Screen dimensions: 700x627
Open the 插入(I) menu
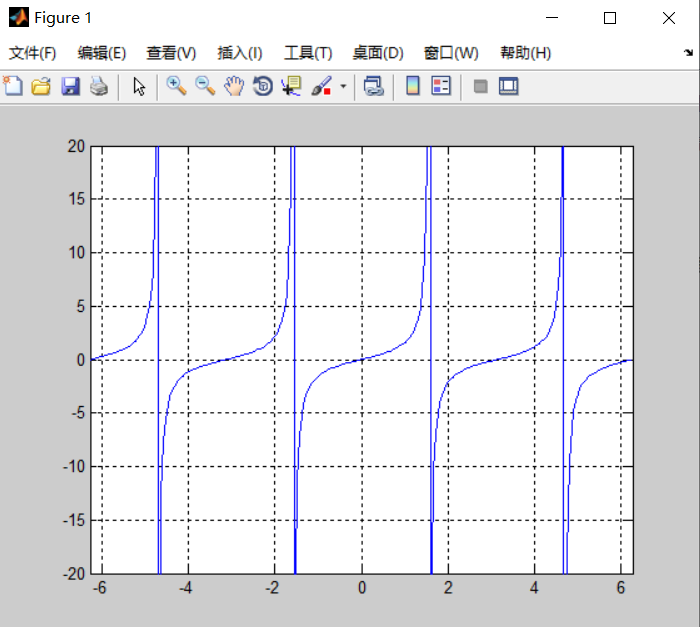240,53
